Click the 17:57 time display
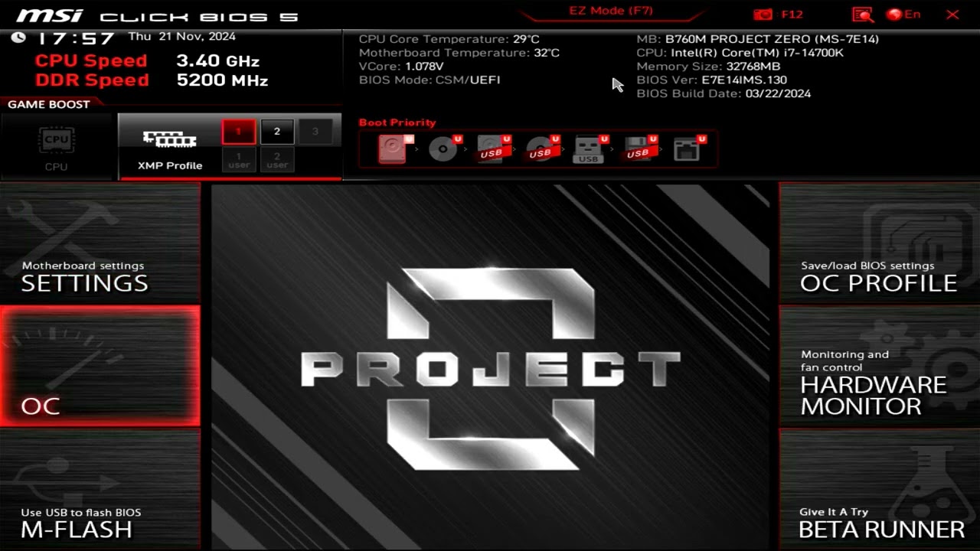This screenshot has height=551, width=980. coord(75,38)
